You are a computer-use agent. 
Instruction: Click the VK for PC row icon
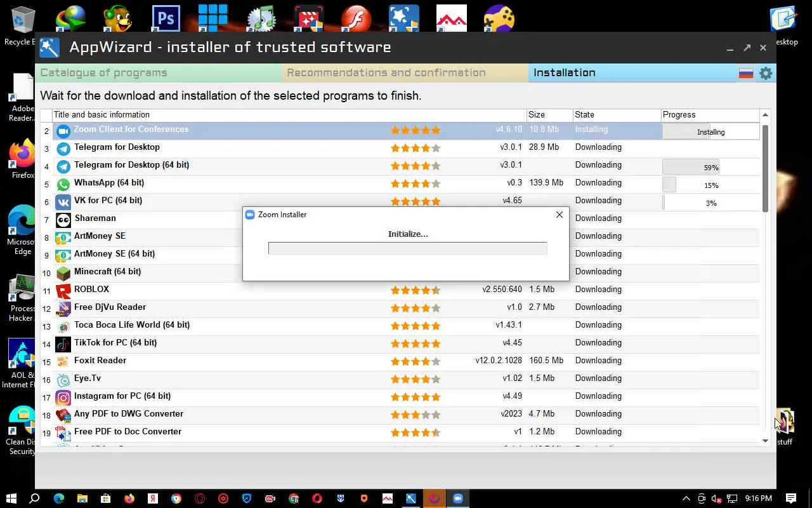63,203
